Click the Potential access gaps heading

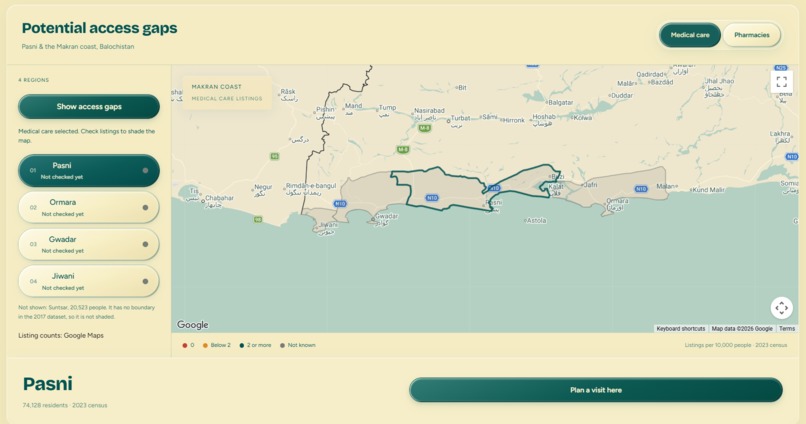[x=99, y=28]
